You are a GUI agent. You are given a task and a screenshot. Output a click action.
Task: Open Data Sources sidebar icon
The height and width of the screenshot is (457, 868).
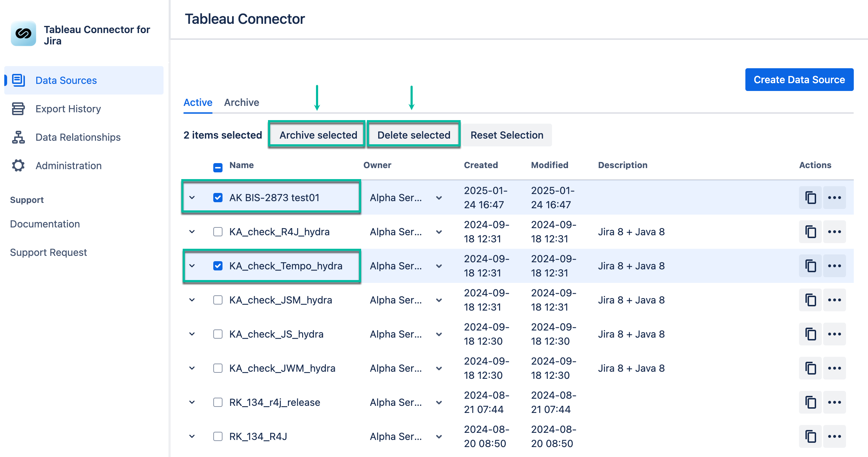point(18,80)
